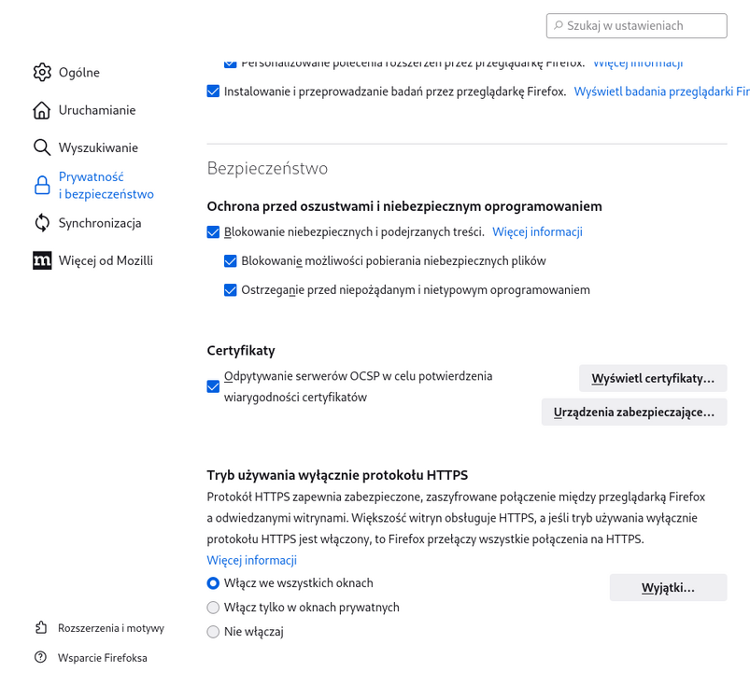Disable the OCSP server query checkbox

click(x=214, y=386)
